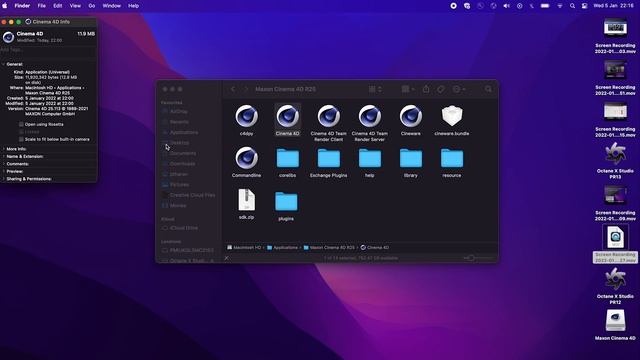This screenshot has width=640, height=360.
Task: Click the date and time in menu bar
Action: click(x=613, y=6)
